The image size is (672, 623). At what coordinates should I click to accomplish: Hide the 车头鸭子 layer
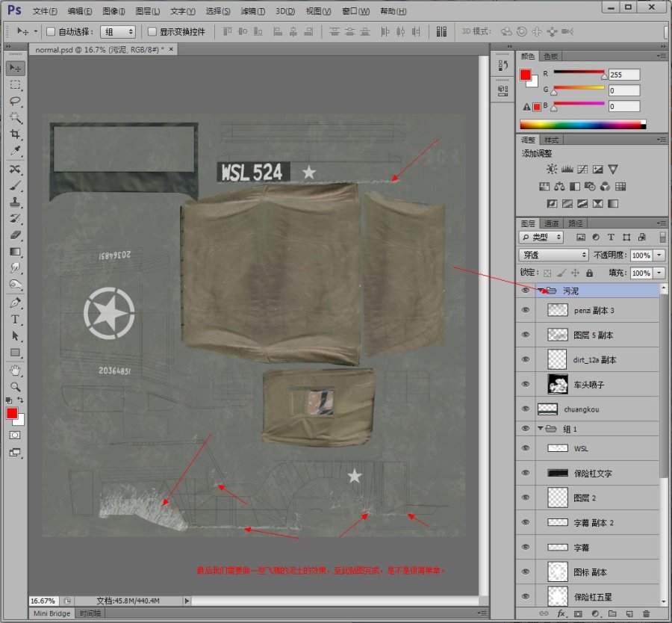[526, 384]
